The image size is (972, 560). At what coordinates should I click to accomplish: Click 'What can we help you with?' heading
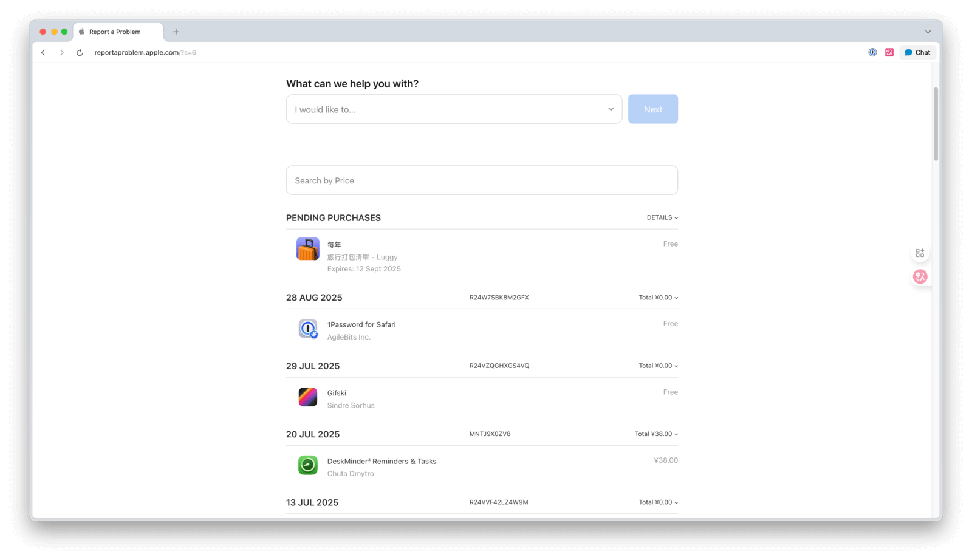[352, 84]
